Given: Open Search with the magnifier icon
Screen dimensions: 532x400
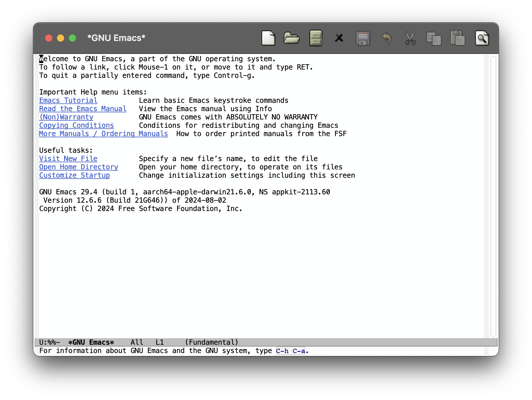Looking at the screenshot, I should coord(482,38).
